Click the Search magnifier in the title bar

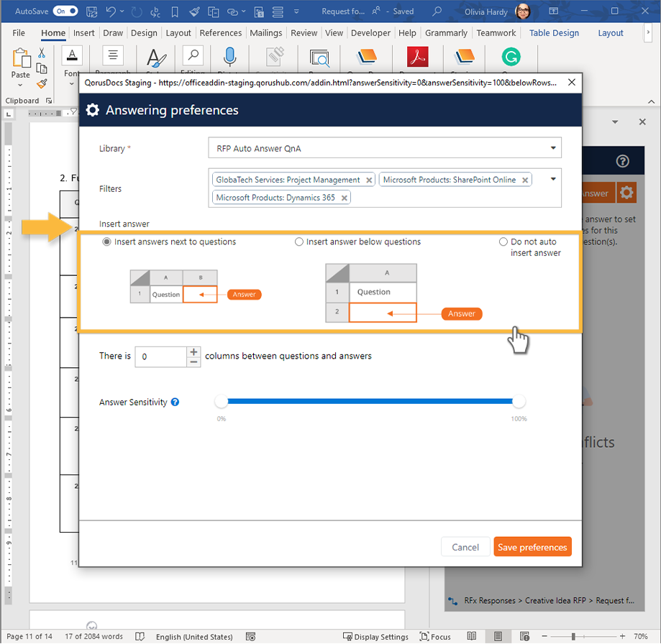click(x=437, y=11)
